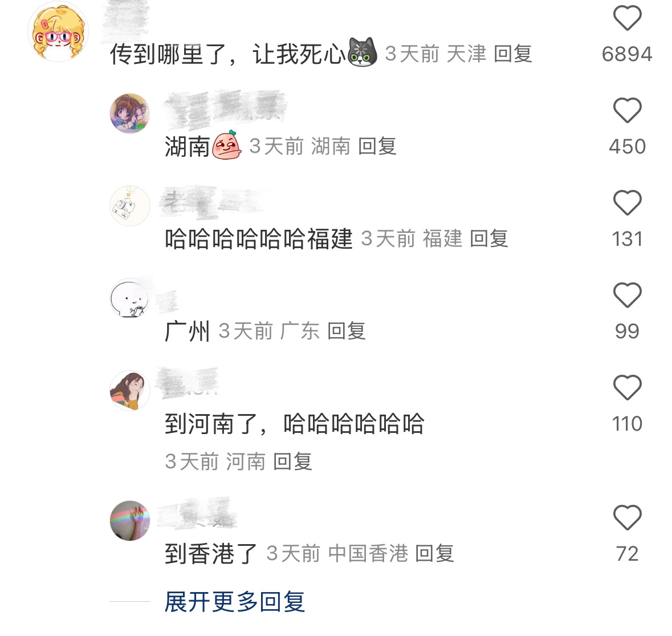This screenshot has width=672, height=636.
Task: Like the 到河南了 reply
Action: (627, 387)
